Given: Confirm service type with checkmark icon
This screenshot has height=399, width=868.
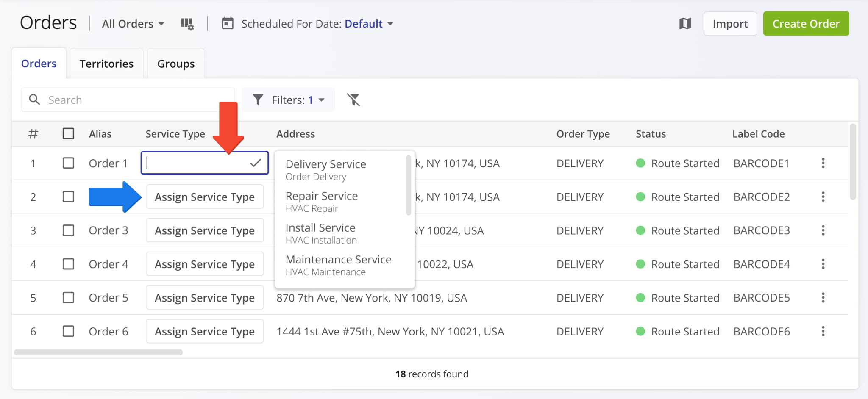Looking at the screenshot, I should pos(255,163).
